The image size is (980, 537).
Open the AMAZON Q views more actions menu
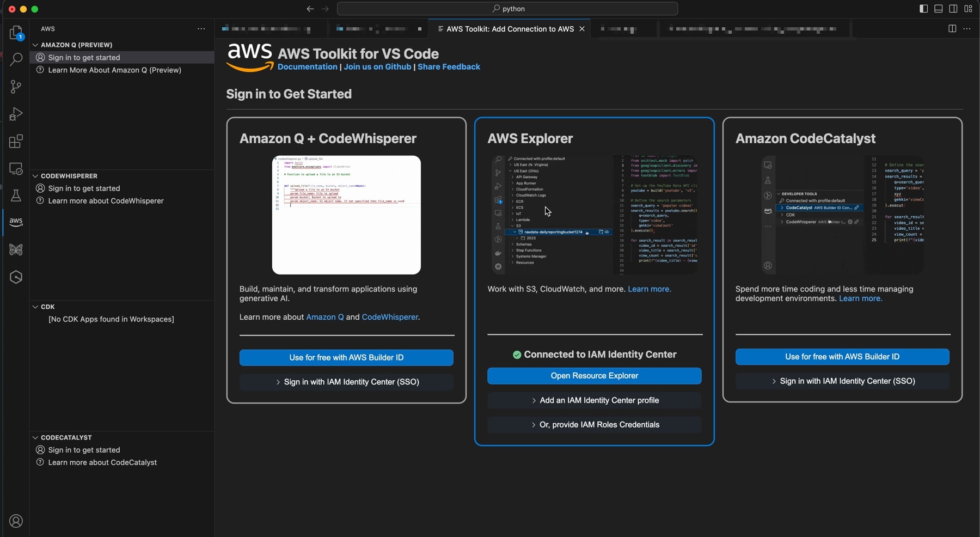(201, 29)
